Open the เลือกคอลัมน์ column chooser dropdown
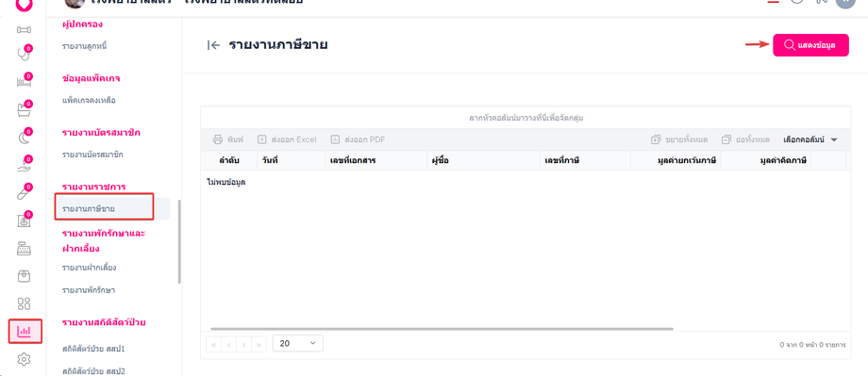868x376 pixels. 810,139
